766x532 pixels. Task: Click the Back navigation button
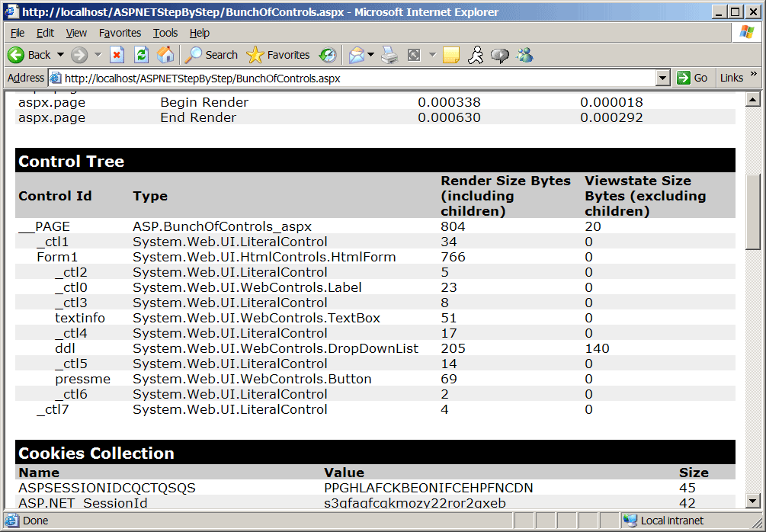click(29, 55)
